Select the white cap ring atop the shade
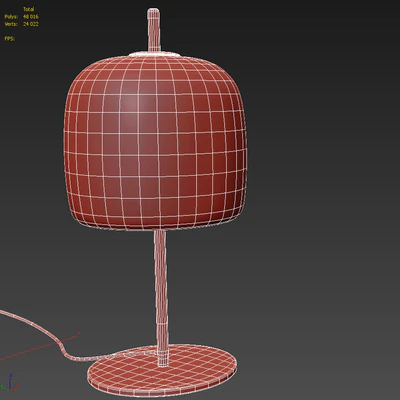 (x=154, y=54)
